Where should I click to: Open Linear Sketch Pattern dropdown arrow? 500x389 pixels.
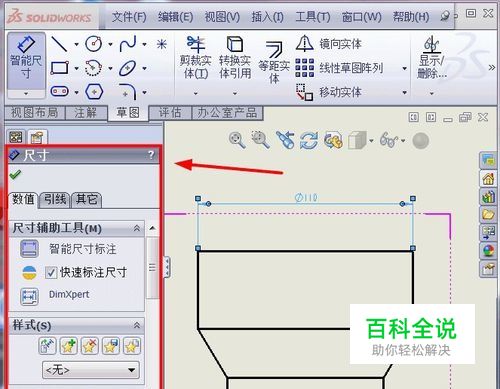point(404,69)
